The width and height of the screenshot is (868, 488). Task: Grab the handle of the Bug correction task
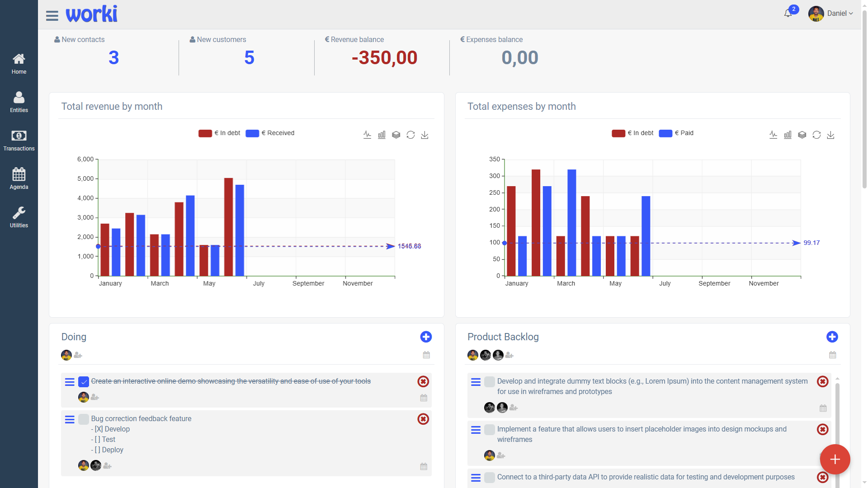[70, 419]
